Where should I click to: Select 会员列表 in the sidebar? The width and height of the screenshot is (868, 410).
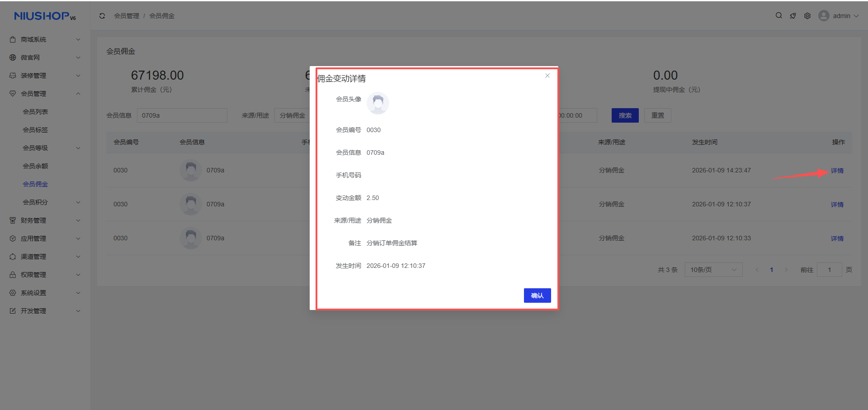[x=35, y=112]
